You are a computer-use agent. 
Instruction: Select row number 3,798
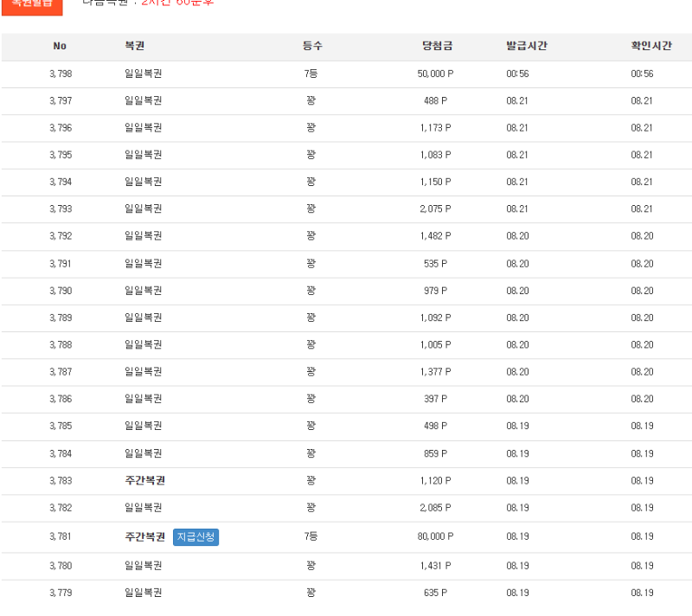click(61, 74)
